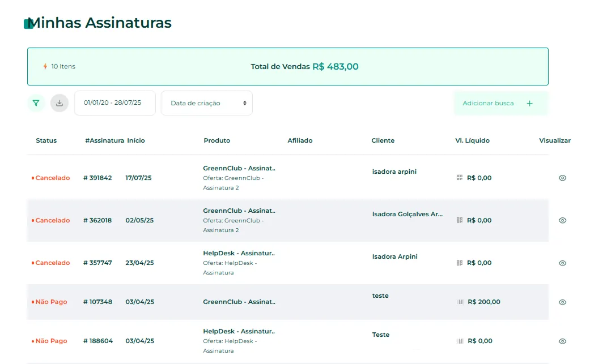
Task: Click Cancelado status of subscription #357747
Action: pos(51,263)
